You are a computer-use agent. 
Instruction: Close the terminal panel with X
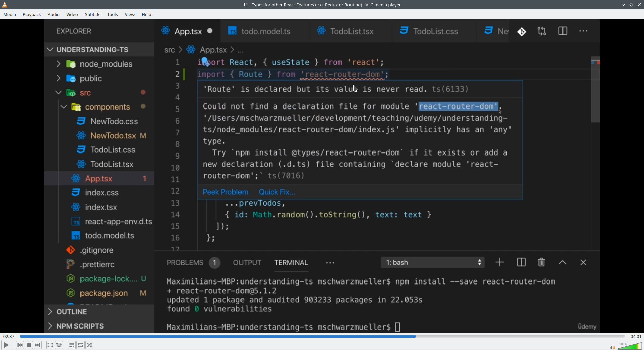pyautogui.click(x=583, y=262)
